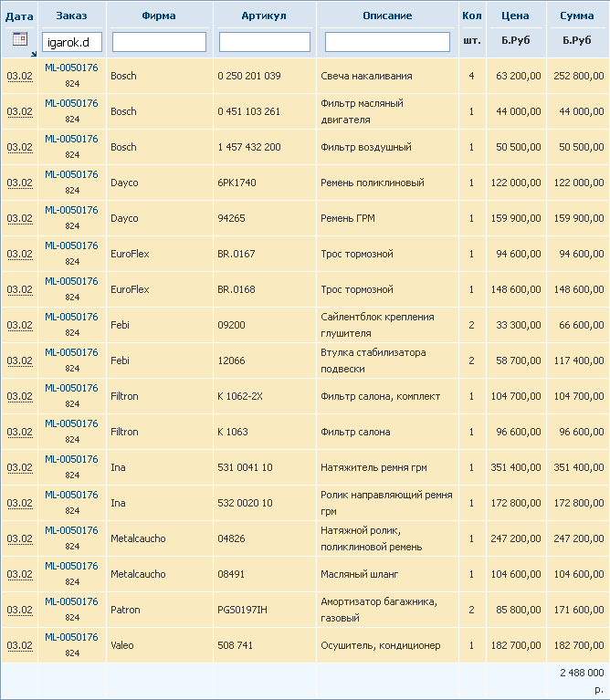Sort by the Цена column header
The height and width of the screenshot is (700, 610).
point(515,16)
